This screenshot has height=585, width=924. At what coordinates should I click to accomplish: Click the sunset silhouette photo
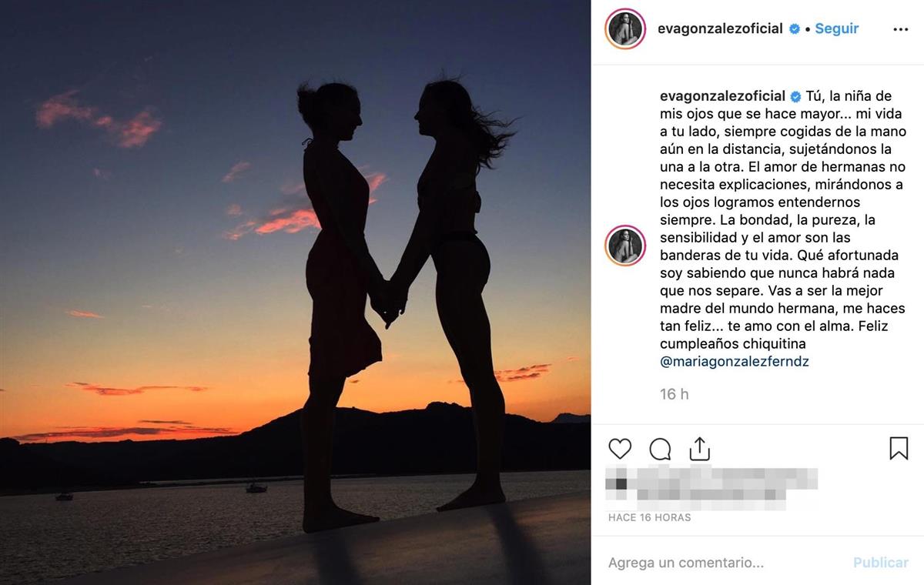click(296, 292)
